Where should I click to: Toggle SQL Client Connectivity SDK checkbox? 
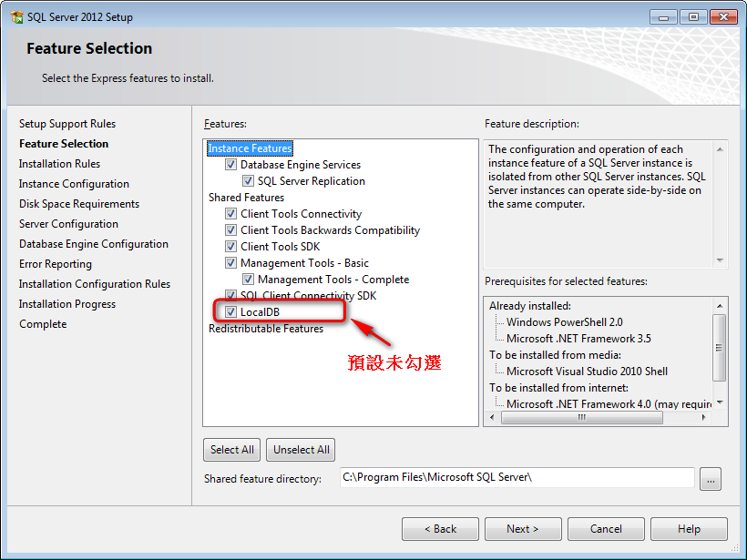[230, 295]
